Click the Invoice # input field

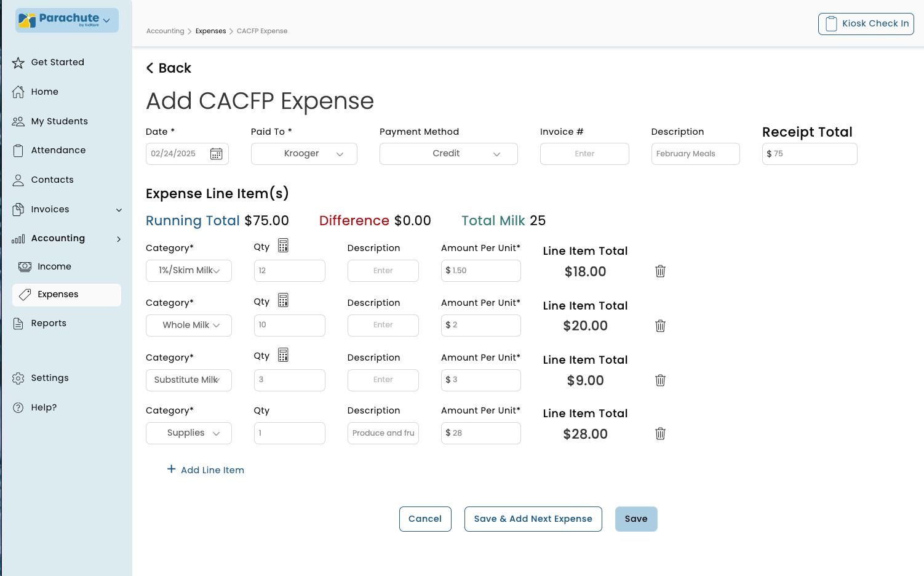click(x=584, y=154)
